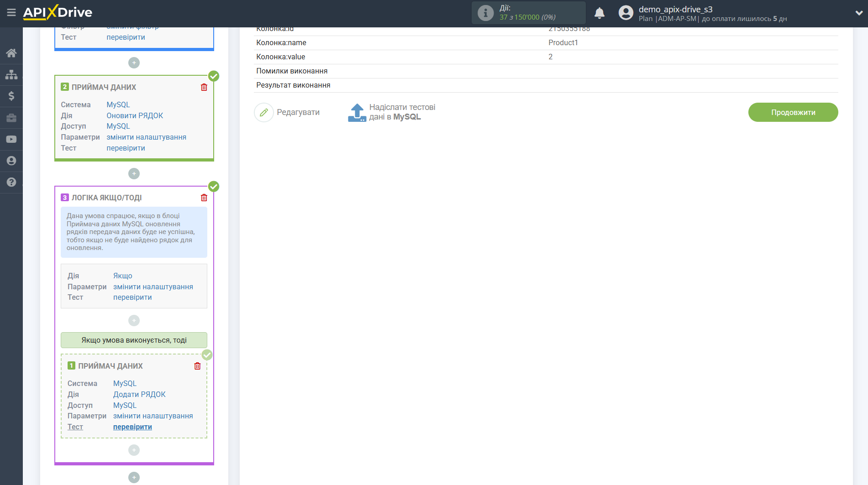Click the Якщо умова виконується, тоді bar
The width and height of the screenshot is (868, 485).
coord(134,340)
